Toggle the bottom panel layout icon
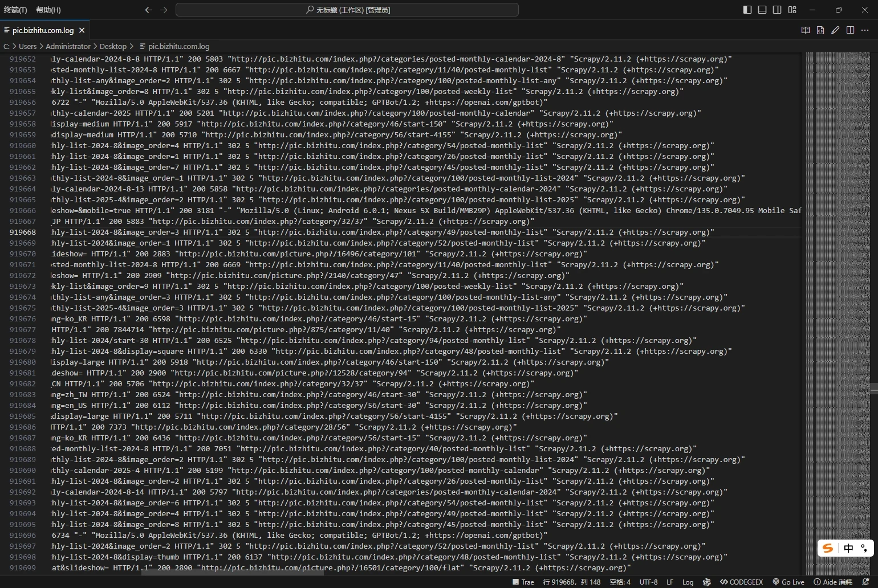878x588 pixels. 762,10
